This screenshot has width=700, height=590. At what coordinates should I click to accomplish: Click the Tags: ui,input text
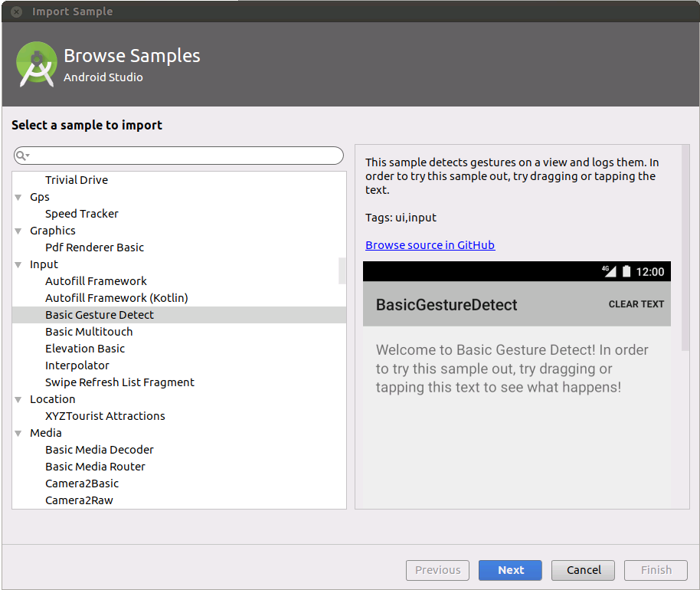(401, 218)
